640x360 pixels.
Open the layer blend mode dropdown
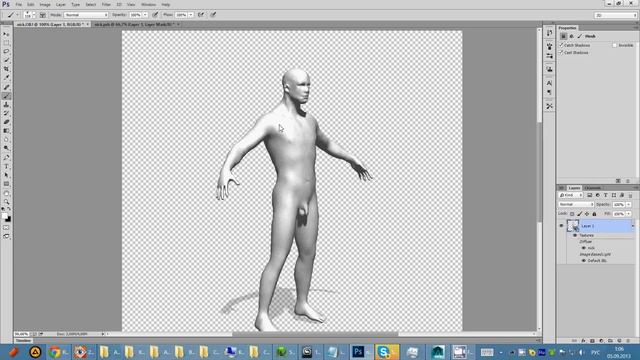pyautogui.click(x=576, y=204)
